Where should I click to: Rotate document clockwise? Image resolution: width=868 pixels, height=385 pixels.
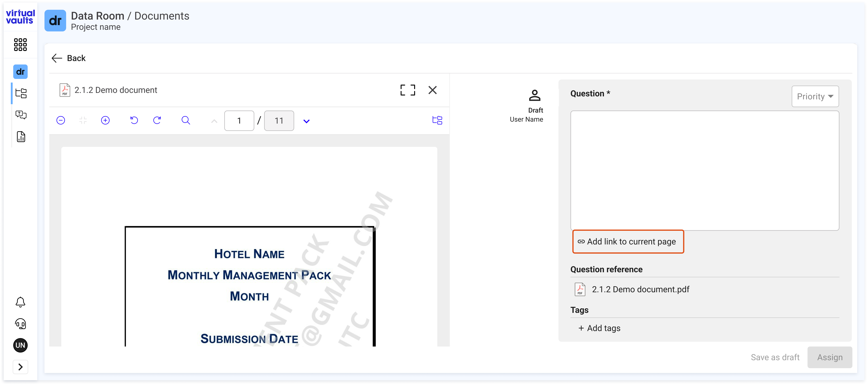point(157,120)
